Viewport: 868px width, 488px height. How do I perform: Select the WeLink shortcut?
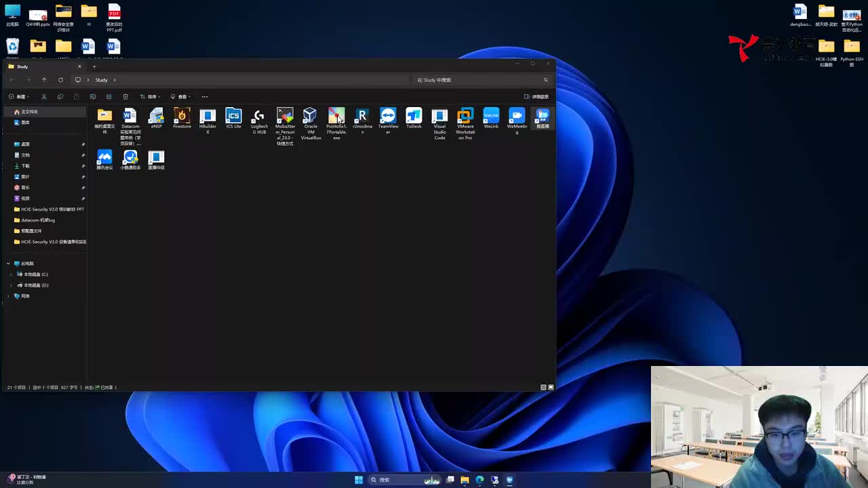pyautogui.click(x=491, y=119)
